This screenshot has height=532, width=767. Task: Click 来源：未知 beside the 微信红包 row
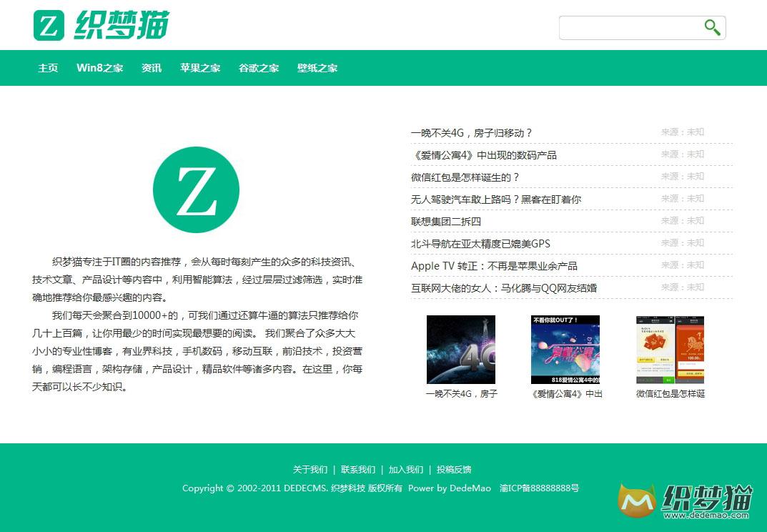pos(683,176)
